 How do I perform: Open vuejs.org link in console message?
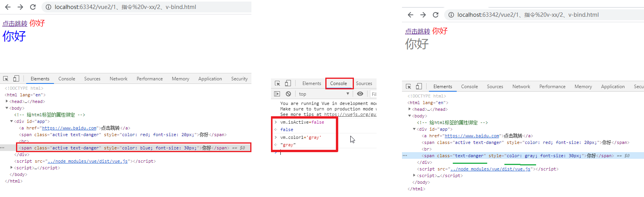[350, 114]
